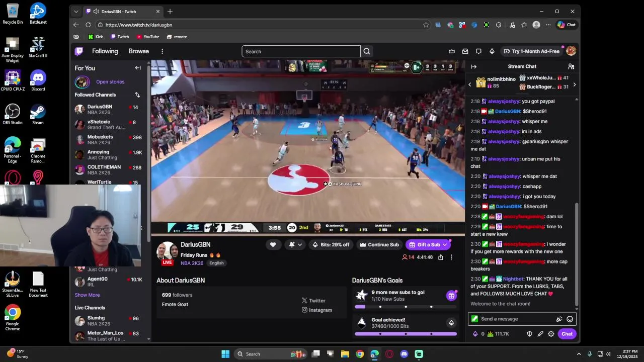Click the gift icon in New Subs goal
This screenshot has width=644, height=362.
coord(451,296)
